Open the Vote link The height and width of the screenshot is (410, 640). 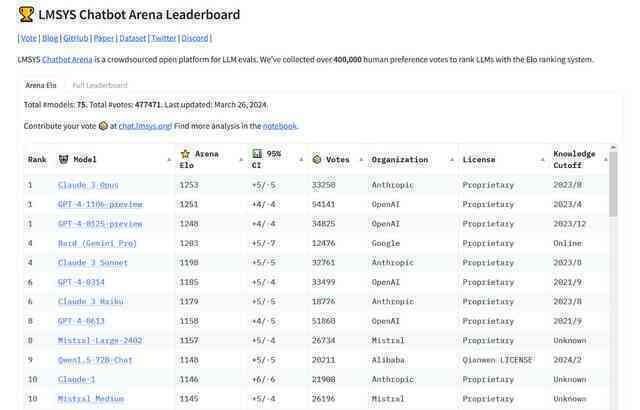click(x=29, y=38)
